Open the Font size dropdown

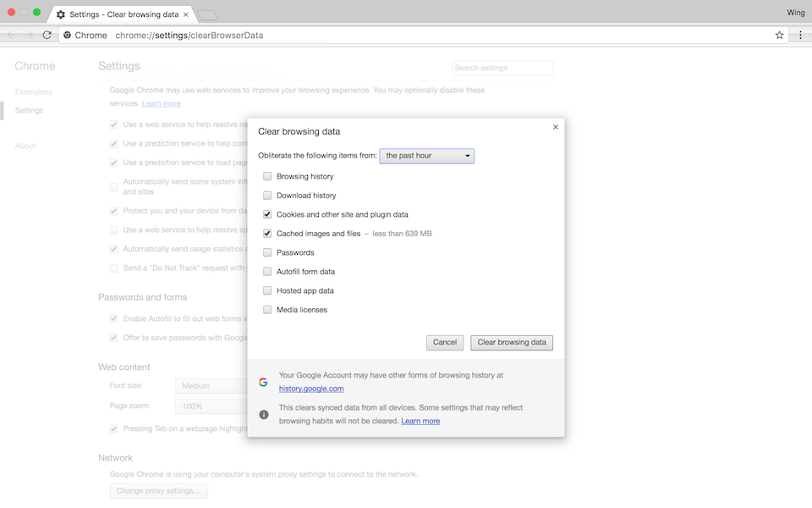211,386
